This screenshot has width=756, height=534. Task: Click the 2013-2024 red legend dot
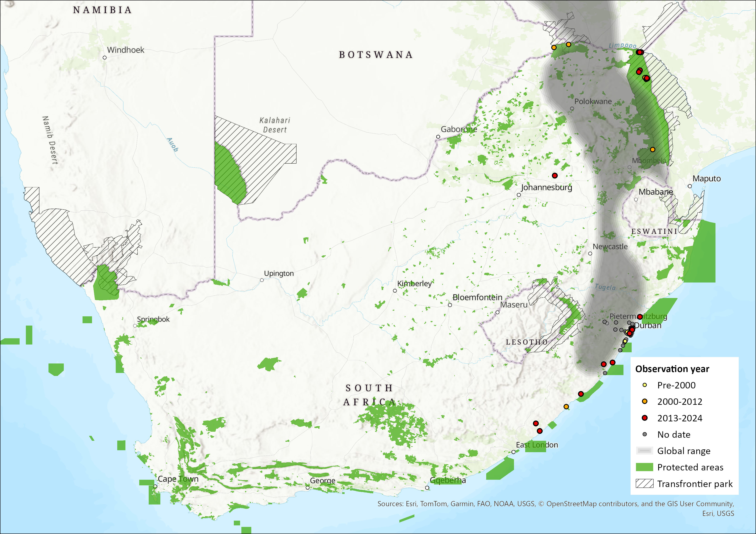click(x=645, y=418)
